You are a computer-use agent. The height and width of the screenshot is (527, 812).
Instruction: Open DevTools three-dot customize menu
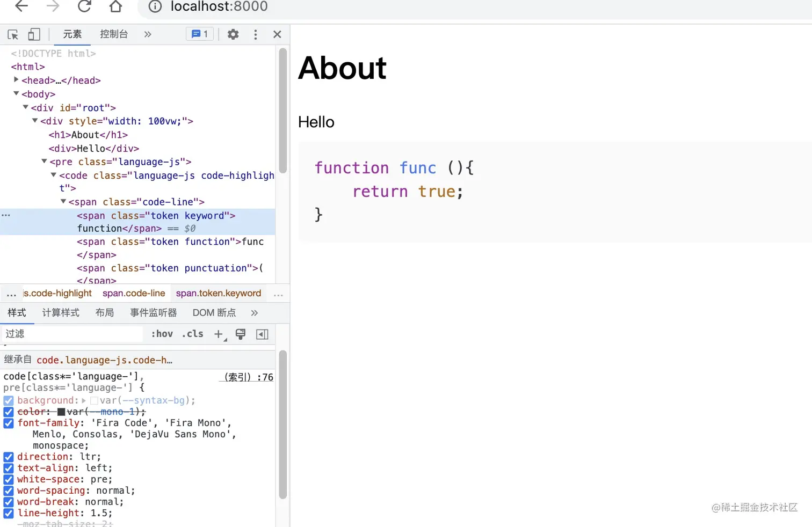[256, 34]
